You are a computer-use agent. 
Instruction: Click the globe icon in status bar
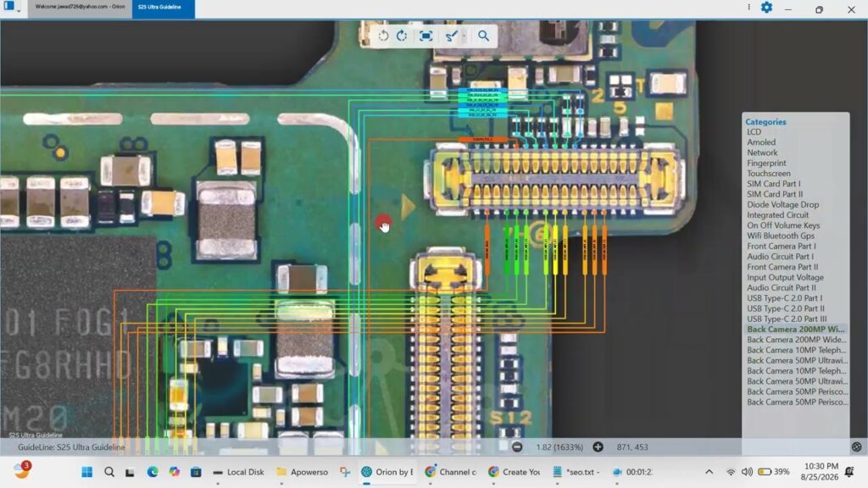856,447
